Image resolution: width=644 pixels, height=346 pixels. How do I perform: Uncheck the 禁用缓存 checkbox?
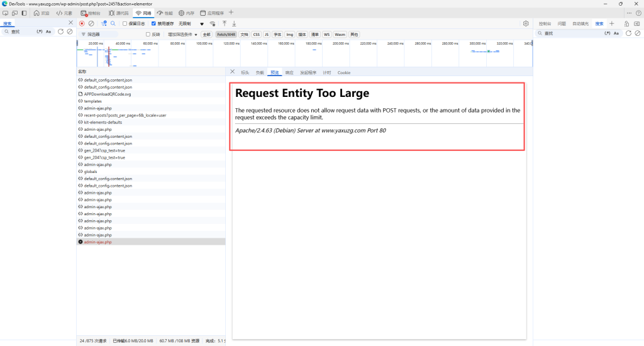click(153, 23)
